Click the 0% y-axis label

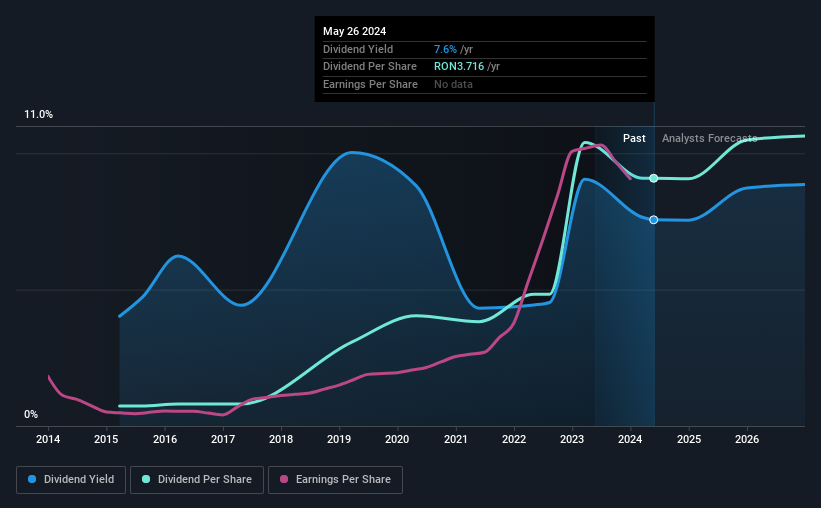(x=31, y=414)
